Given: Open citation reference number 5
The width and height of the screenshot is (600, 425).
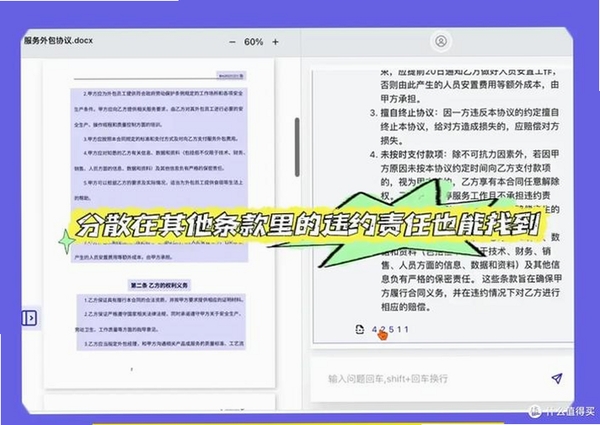Looking at the screenshot, I should [x=391, y=329].
